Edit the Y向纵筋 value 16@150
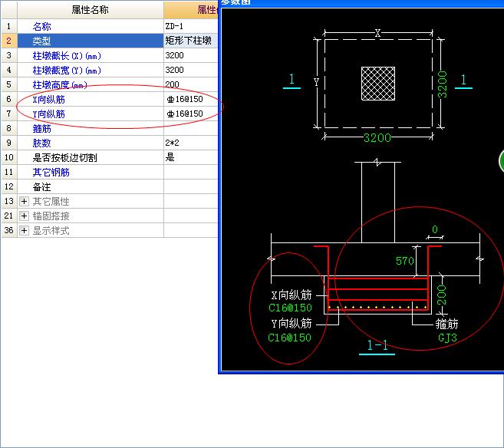 pyautogui.click(x=190, y=114)
